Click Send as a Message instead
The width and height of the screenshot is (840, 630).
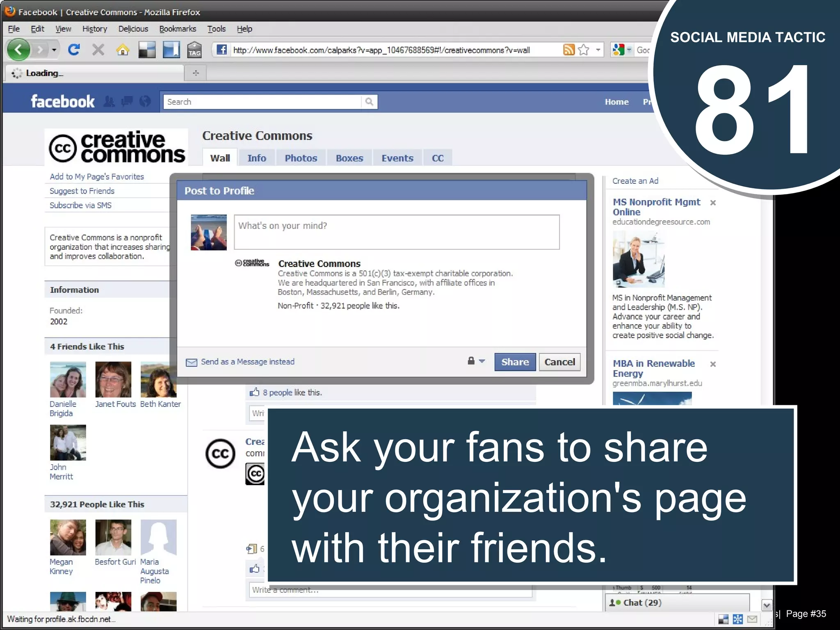tap(247, 362)
